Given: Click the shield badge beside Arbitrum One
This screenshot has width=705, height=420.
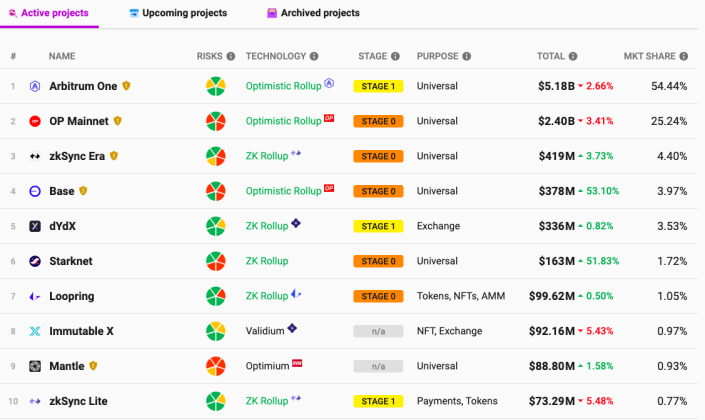Looking at the screenshot, I should point(126,85).
